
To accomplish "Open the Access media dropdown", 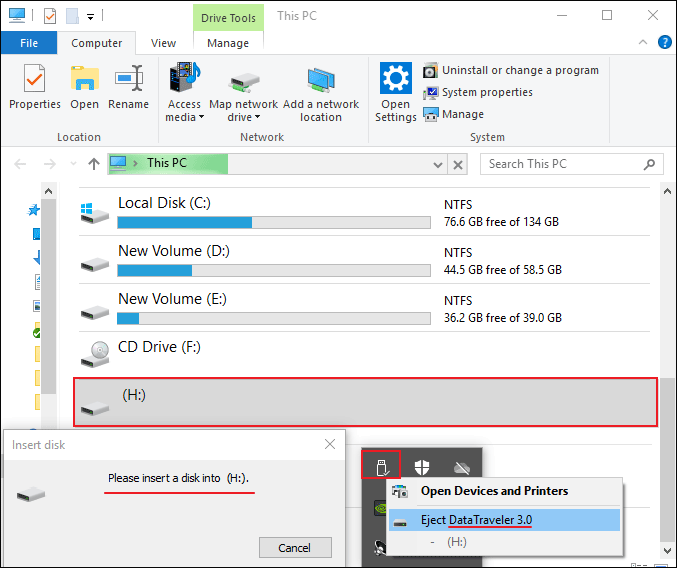I will click(184, 92).
